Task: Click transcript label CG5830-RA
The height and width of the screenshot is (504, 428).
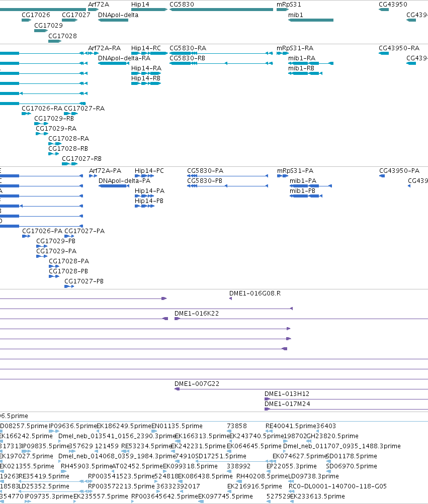Action: point(188,48)
